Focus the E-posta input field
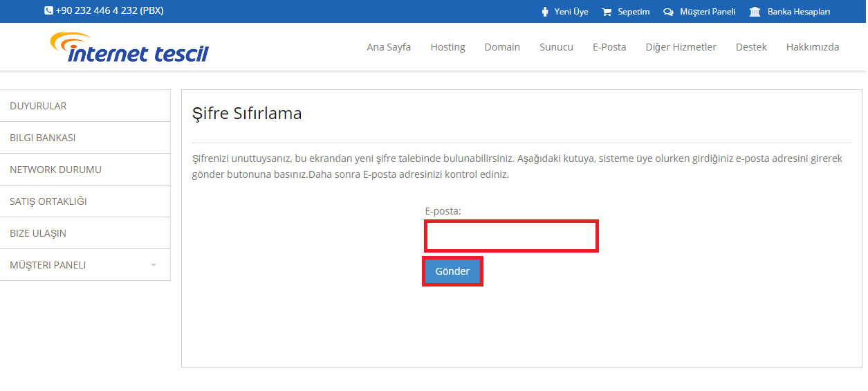This screenshot has width=868, height=391. (x=511, y=237)
